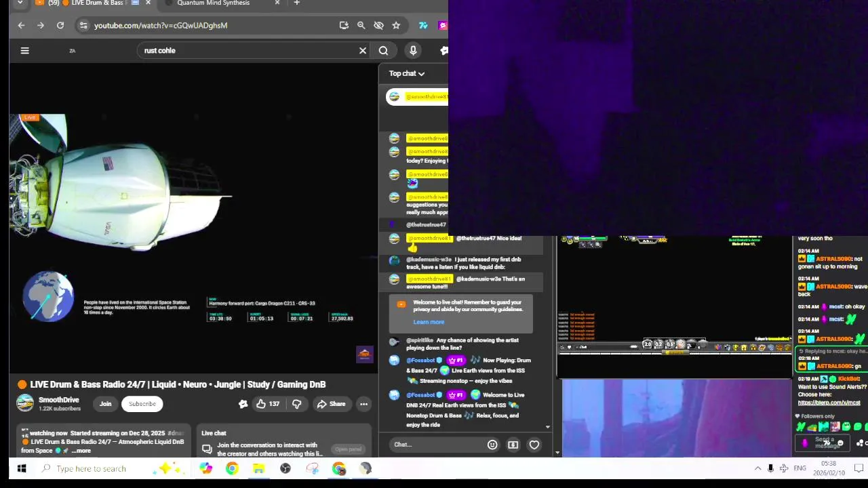Reload the YouTube page
Viewport: 868px width, 488px height.
click(x=60, y=26)
